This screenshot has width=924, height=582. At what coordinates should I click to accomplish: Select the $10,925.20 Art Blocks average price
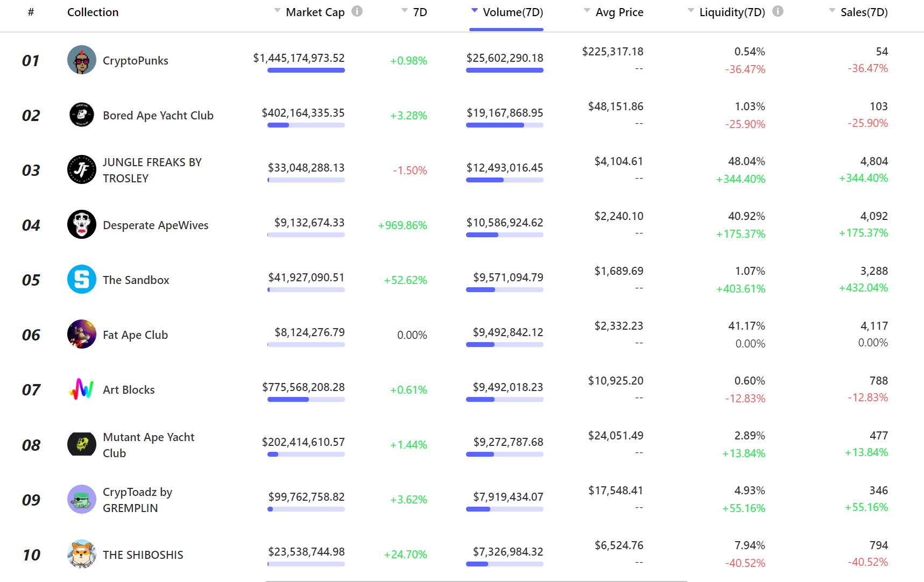point(616,380)
